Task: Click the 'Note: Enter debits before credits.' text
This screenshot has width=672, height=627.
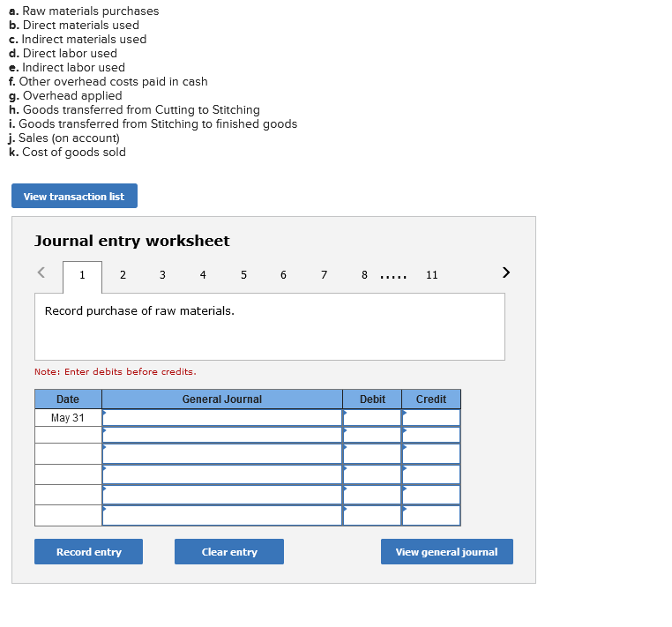Action: [116, 371]
